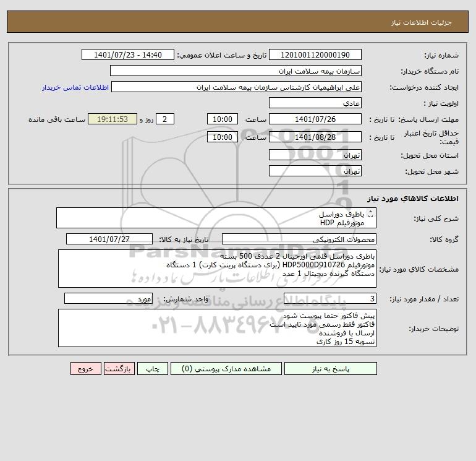Click the response deadline time 10:00 field
This screenshot has width=476, height=461.
[x=222, y=119]
